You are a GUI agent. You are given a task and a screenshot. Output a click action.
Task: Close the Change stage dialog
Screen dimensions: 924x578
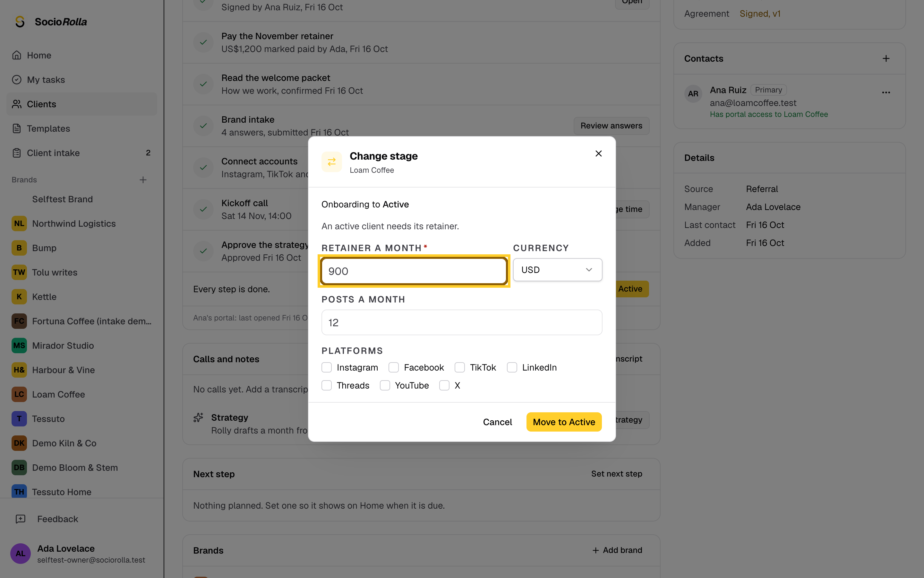pyautogui.click(x=598, y=153)
